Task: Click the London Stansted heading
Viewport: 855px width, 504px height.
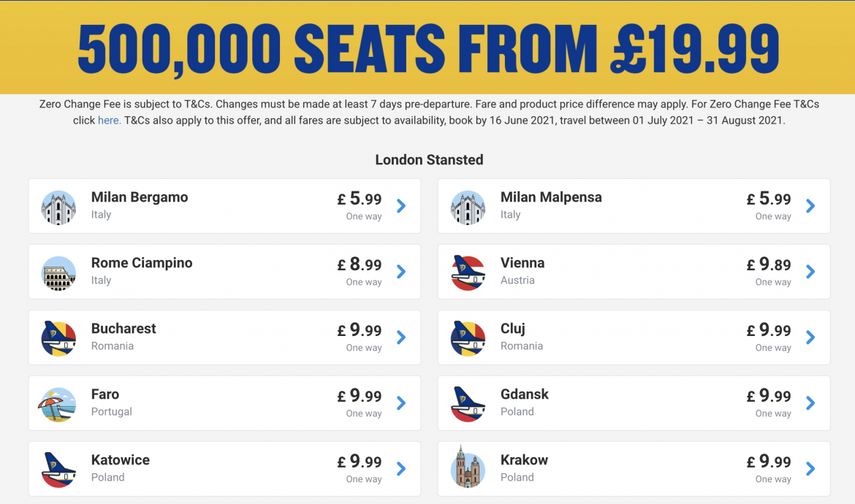Action: pos(429,159)
